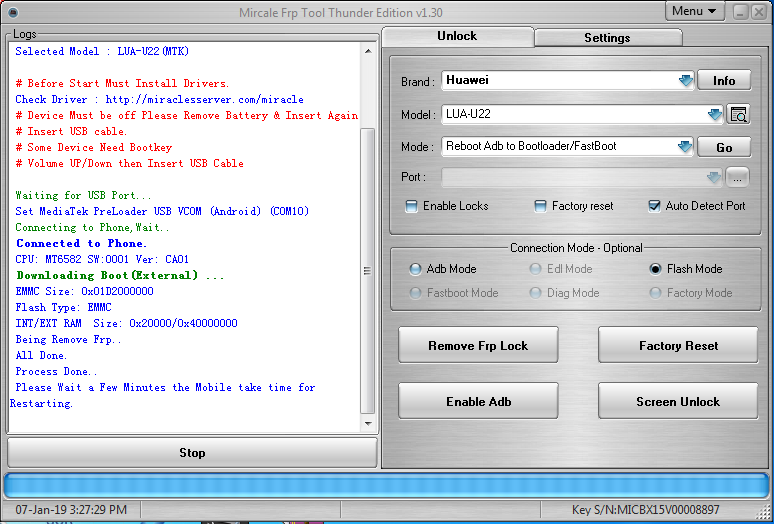Click the Key S/N text in status bar
This screenshot has width=774, height=524.
tap(645, 509)
